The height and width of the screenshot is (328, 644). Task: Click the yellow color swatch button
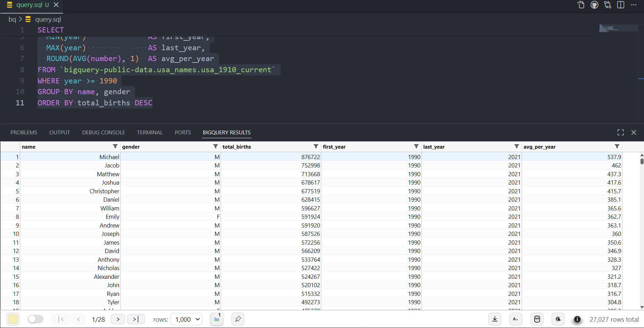click(13, 319)
